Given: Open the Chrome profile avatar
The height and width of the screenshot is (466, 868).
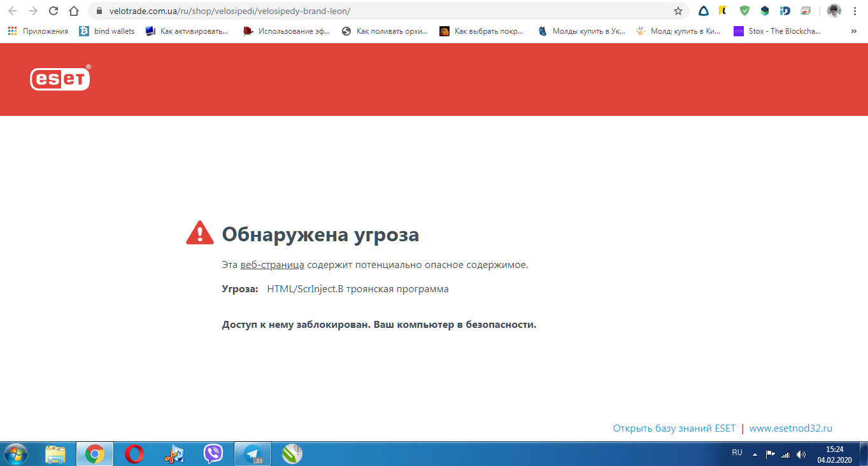Looking at the screenshot, I should pyautogui.click(x=834, y=11).
